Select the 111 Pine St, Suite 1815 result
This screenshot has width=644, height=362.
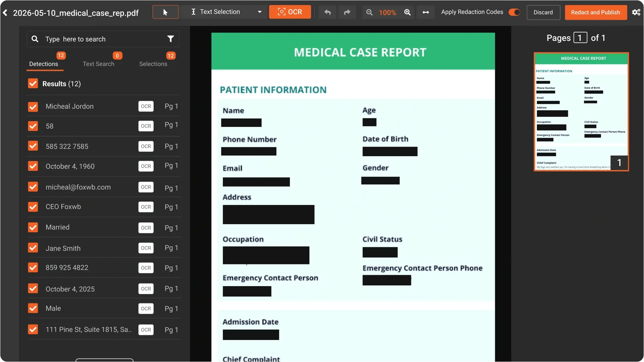pos(89,329)
